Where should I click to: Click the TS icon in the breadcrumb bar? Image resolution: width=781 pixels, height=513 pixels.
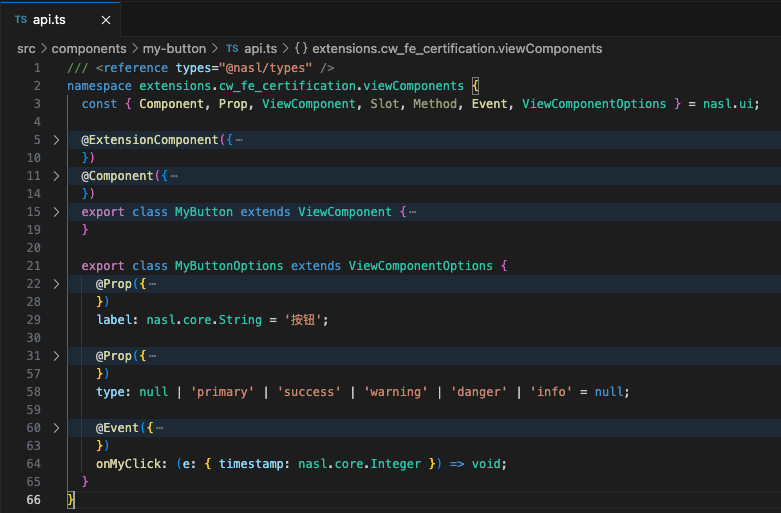coord(233,48)
